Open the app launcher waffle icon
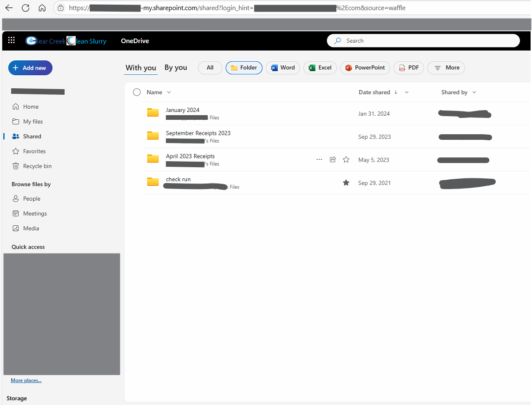Viewport: 532px width, 405px height. pos(11,40)
